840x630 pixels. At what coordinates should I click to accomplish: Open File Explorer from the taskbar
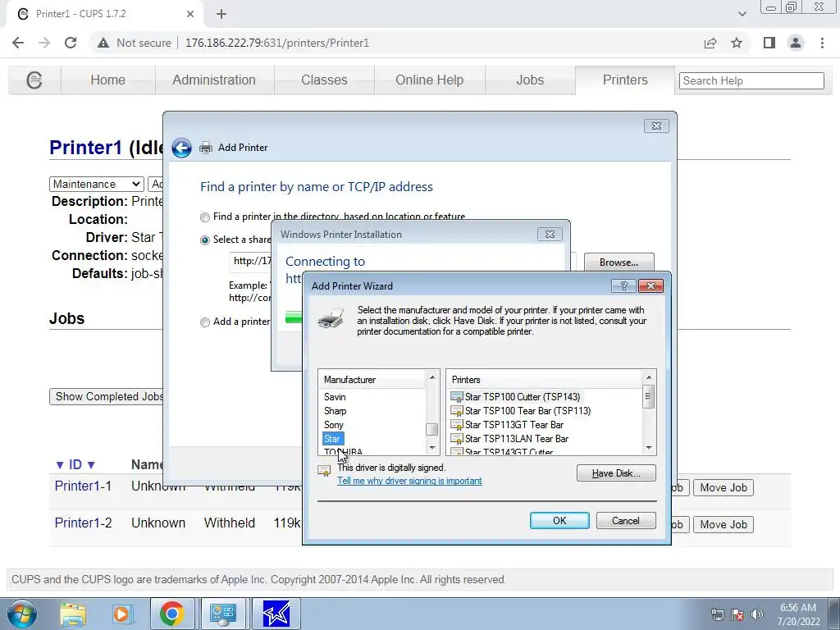73,614
